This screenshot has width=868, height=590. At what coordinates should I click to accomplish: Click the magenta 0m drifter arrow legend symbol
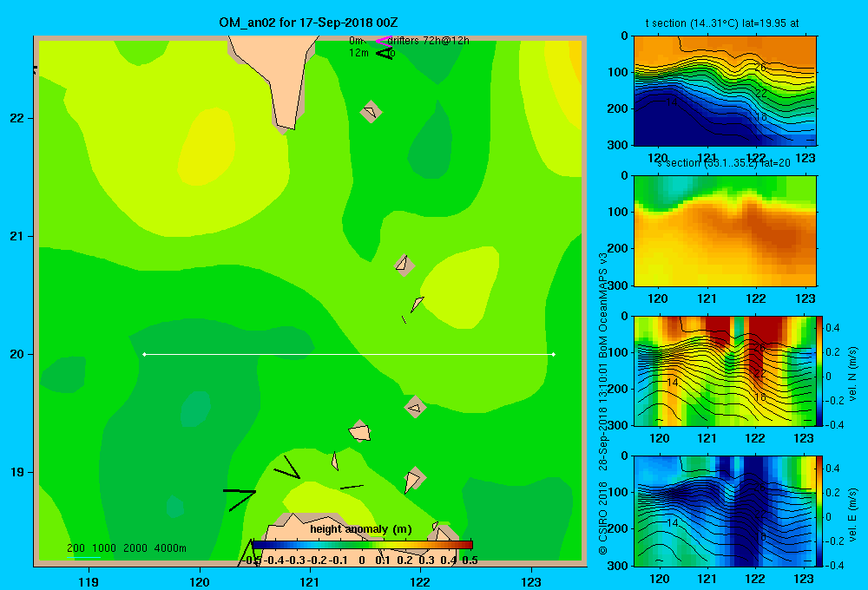click(x=384, y=41)
